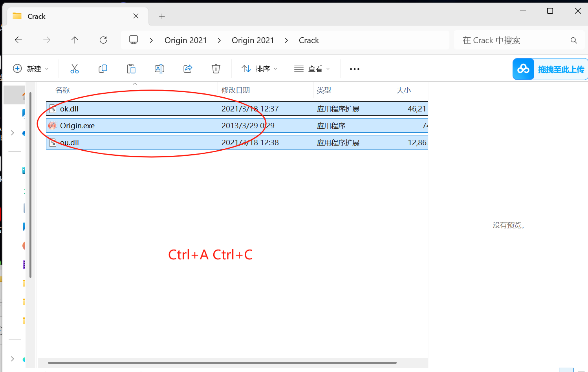
Task: Minimize the Explorer window
Action: [523, 11]
